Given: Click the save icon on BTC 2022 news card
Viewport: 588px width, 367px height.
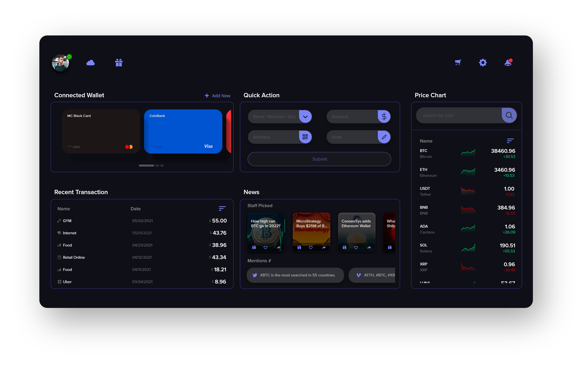Looking at the screenshot, I should (254, 247).
